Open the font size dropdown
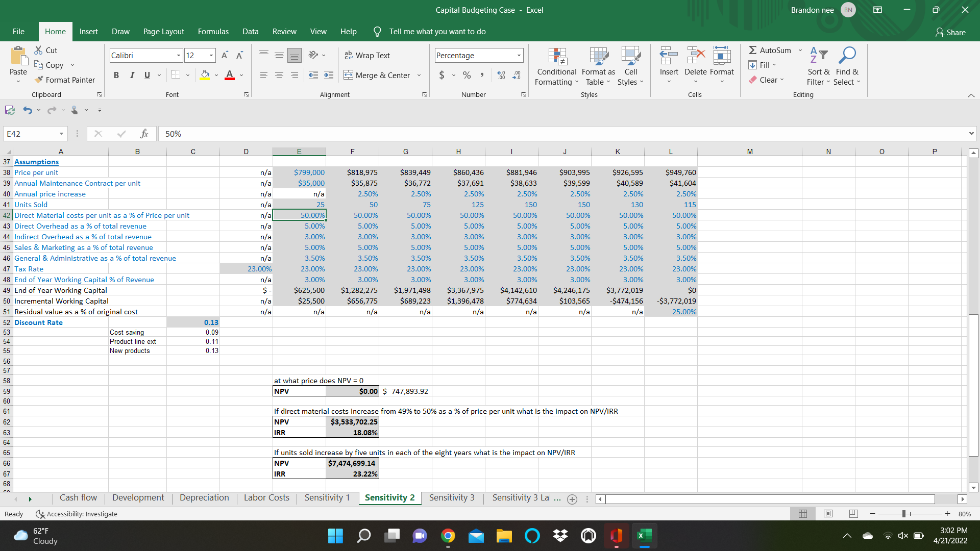The image size is (980, 551). [x=210, y=55]
